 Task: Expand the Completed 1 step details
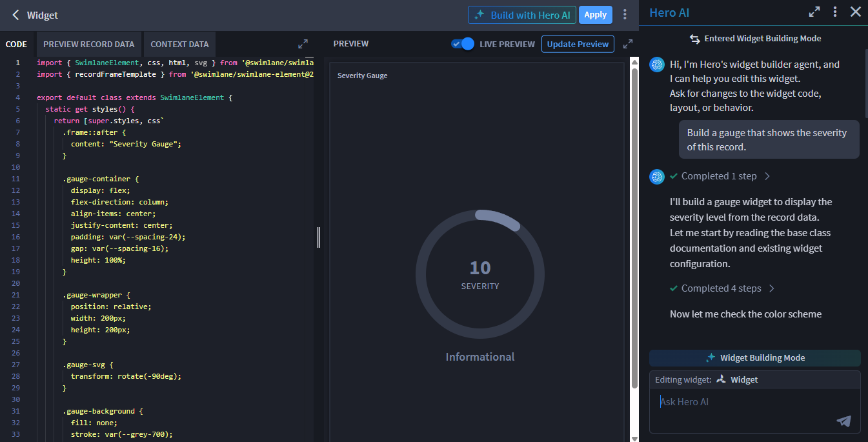(x=720, y=176)
